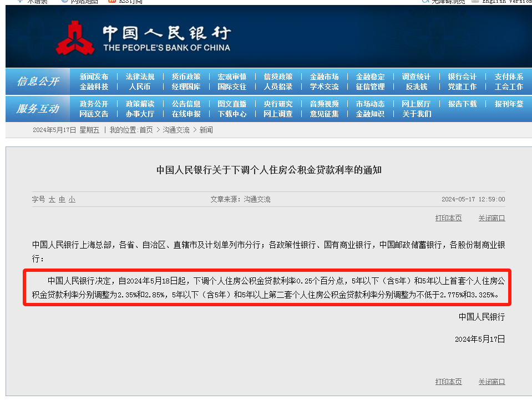Click bottom 关闭窗口 link
The width and height of the screenshot is (532, 400).
point(492,381)
